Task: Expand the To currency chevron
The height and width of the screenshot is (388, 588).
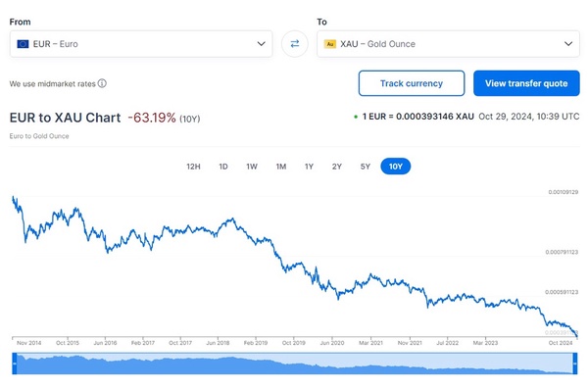Action: pyautogui.click(x=568, y=44)
